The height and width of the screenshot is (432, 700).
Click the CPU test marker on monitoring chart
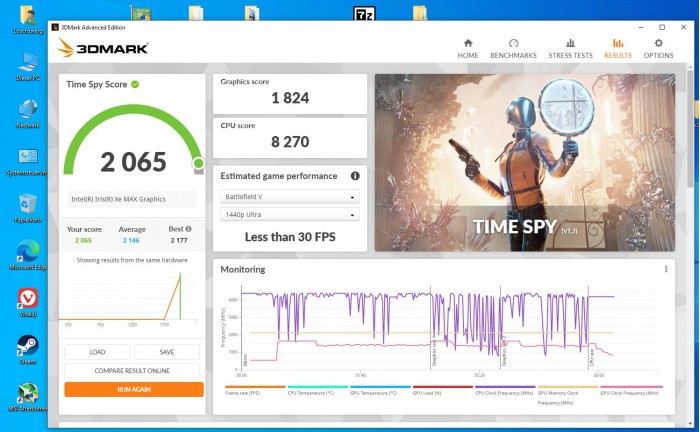[592, 357]
